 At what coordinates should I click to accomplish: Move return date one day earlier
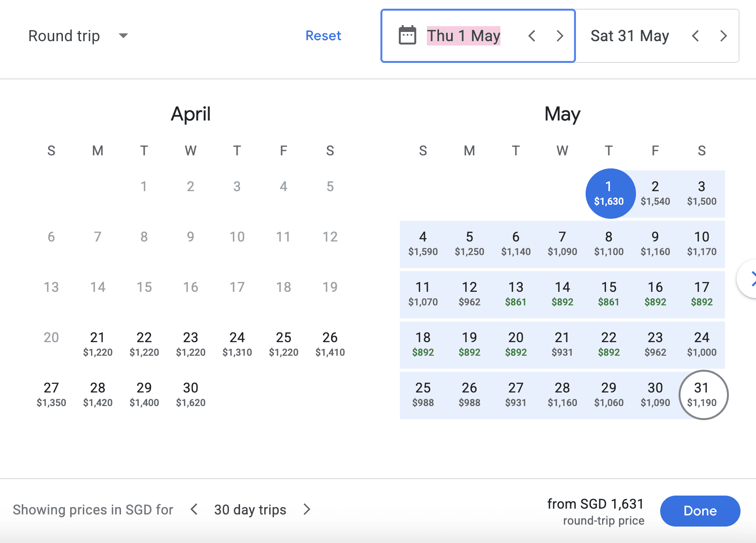pos(696,36)
